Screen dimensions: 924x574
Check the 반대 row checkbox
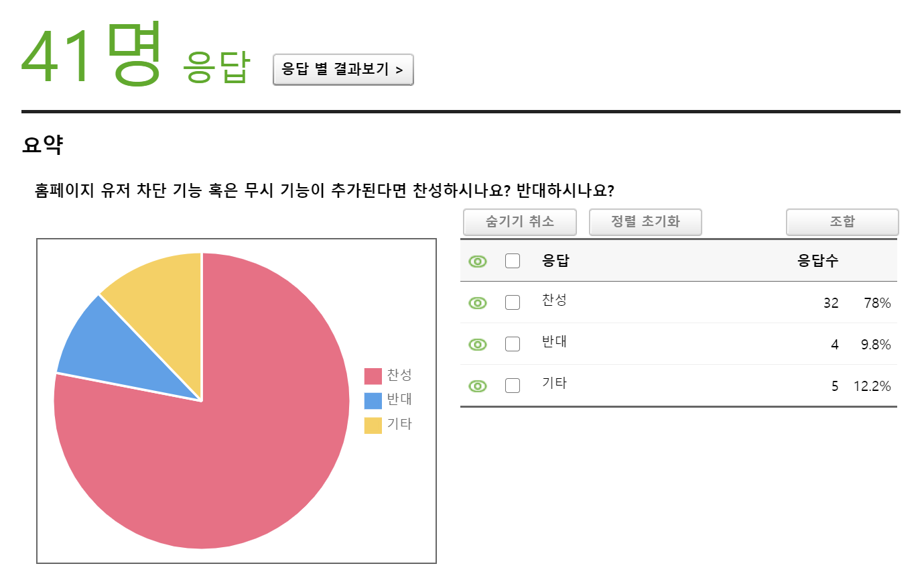pyautogui.click(x=513, y=344)
